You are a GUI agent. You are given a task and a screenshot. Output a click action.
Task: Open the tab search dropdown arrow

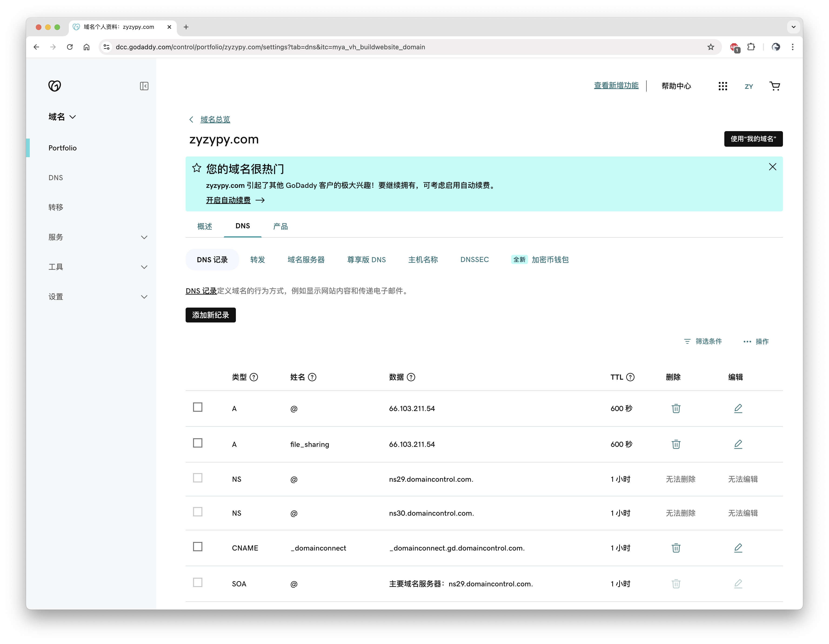(x=793, y=27)
